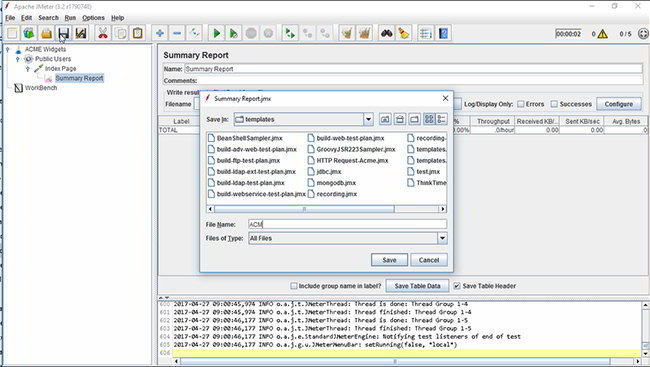Open the Help menu
This screenshot has width=650, height=367.
pyautogui.click(x=117, y=18)
